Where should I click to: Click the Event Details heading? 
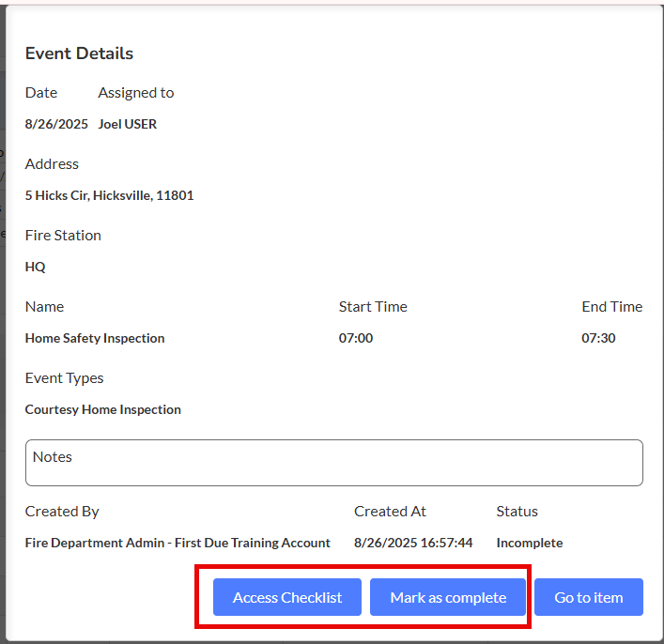(79, 54)
